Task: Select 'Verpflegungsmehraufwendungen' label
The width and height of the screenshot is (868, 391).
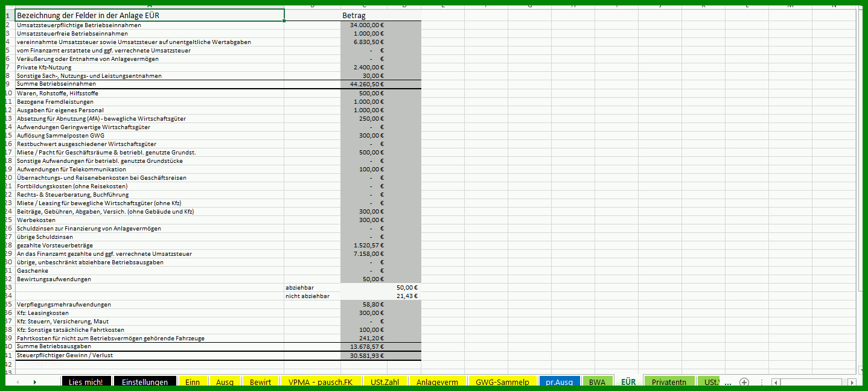Action: click(x=64, y=305)
